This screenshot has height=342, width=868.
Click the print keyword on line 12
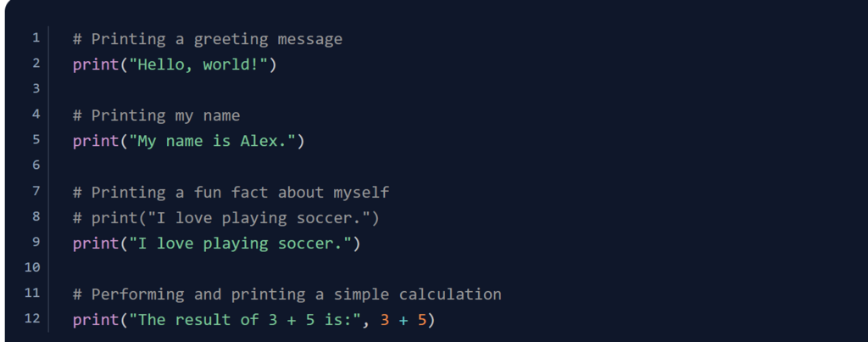click(x=96, y=320)
